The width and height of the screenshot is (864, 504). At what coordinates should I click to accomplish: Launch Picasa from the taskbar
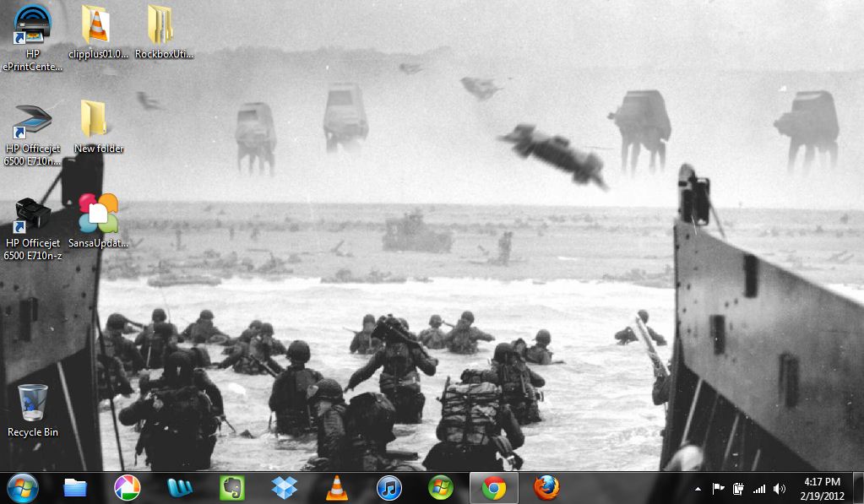pyautogui.click(x=127, y=488)
